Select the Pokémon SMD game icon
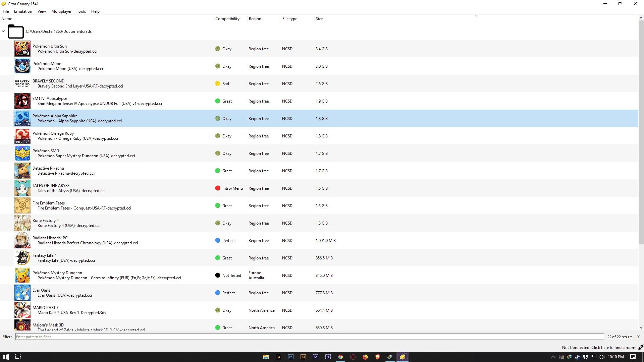This screenshot has width=644, height=362. pos(22,153)
